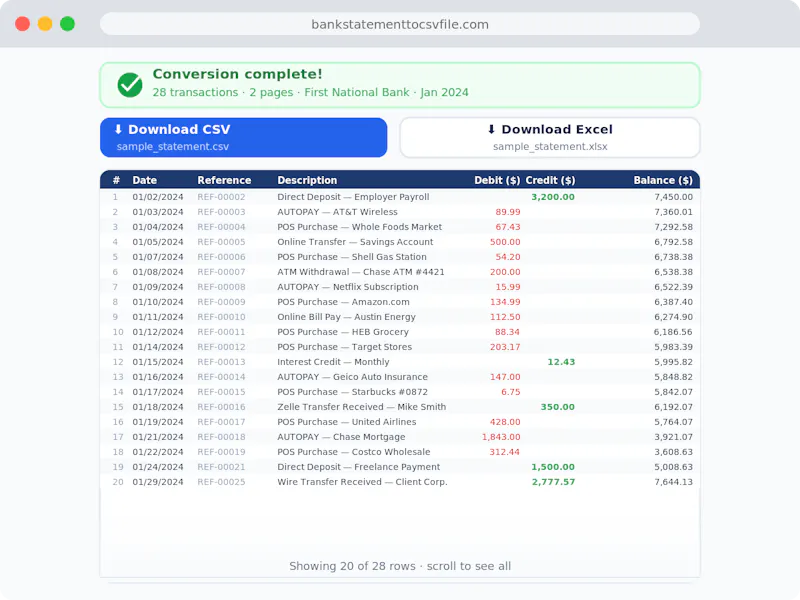Viewport: 800px width, 600px height.
Task: Click the 28 transactions summary line
Action: [310, 92]
